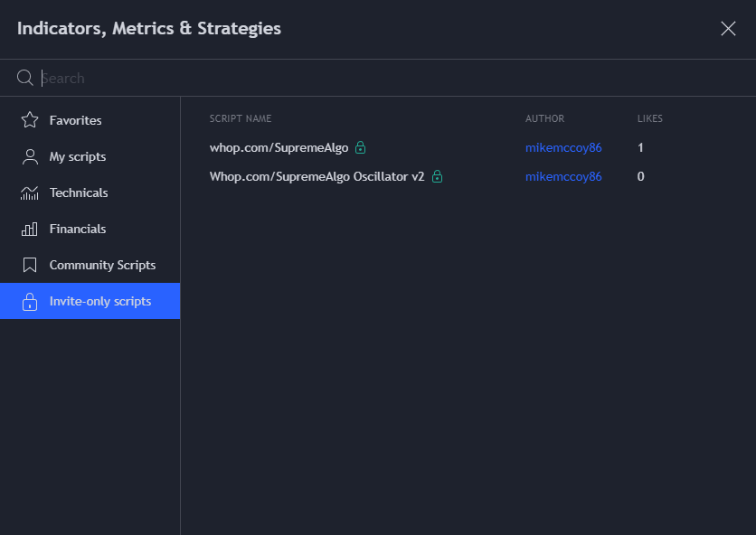Click the Favorites star icon
The width and height of the screenshot is (756, 535).
[30, 120]
